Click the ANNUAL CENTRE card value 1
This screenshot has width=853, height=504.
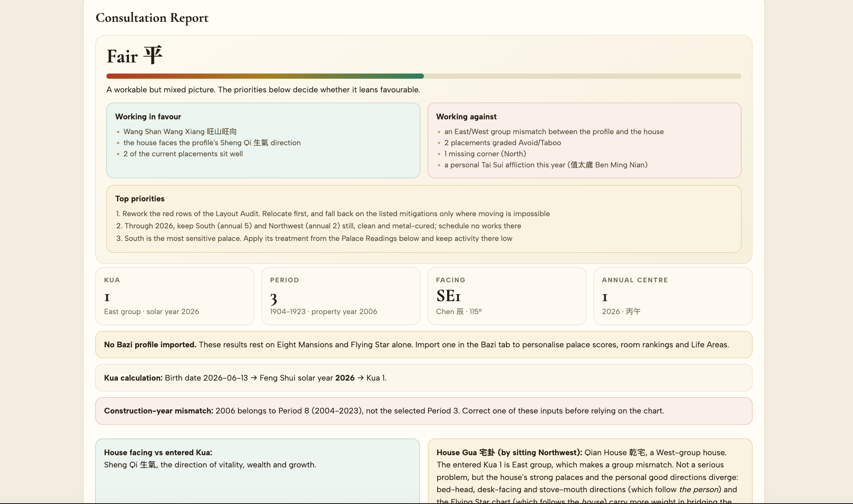pos(605,297)
